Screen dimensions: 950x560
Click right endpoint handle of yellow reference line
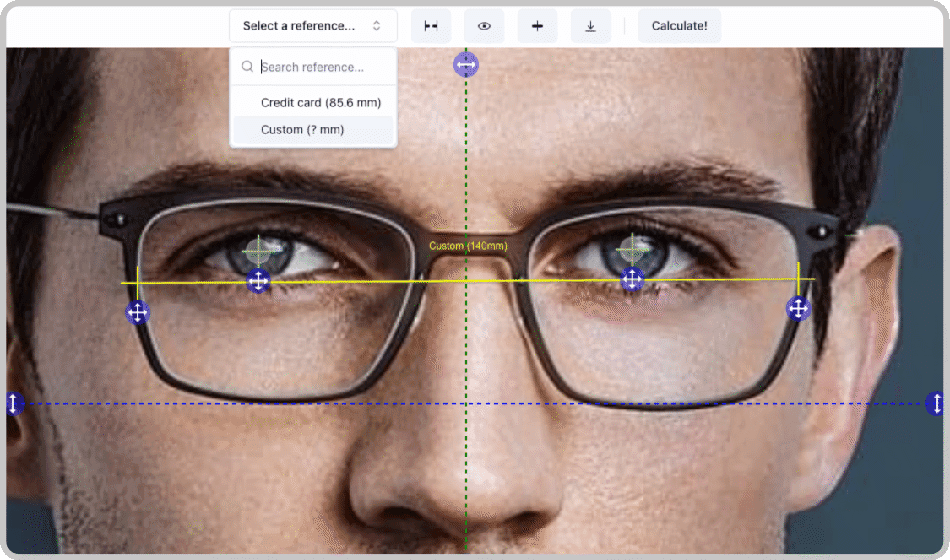(798, 309)
